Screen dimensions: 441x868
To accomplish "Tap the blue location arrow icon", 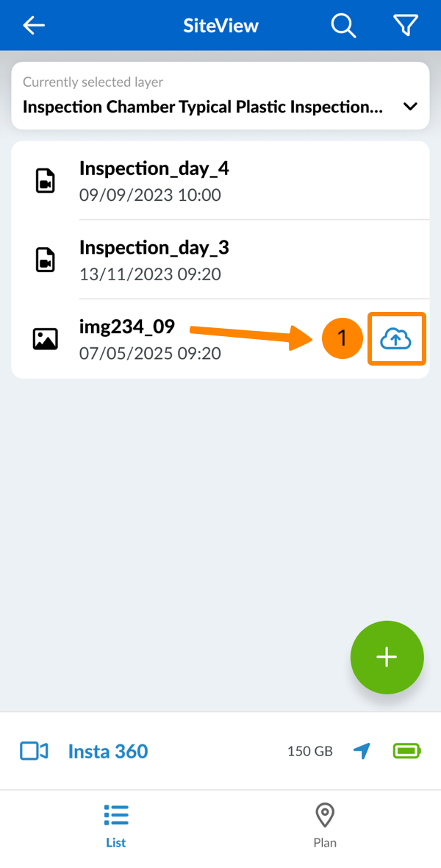I will pos(362,751).
